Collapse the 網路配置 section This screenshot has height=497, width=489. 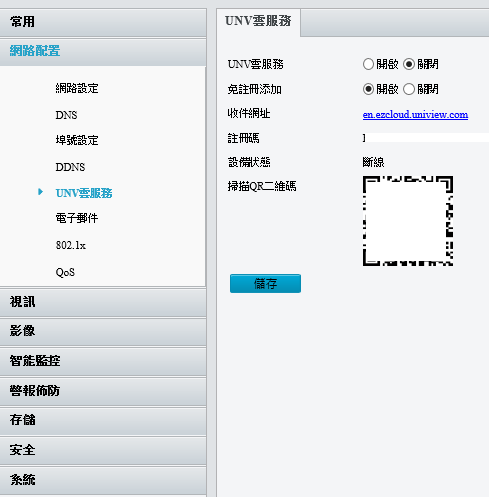(x=103, y=51)
